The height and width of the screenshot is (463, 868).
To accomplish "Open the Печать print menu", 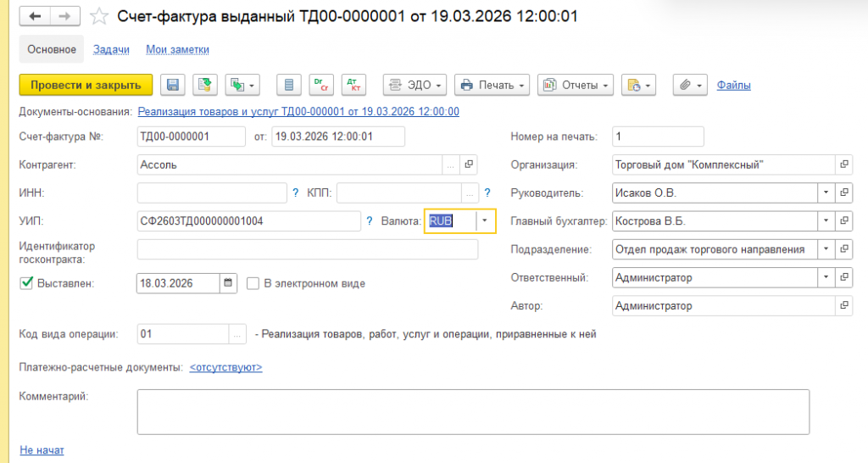I will (x=492, y=85).
